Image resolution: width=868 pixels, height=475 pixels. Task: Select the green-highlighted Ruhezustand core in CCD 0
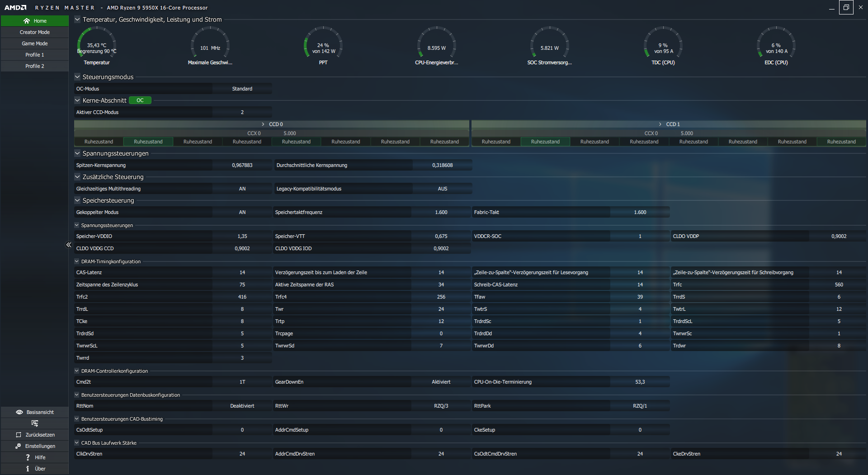[x=148, y=142]
